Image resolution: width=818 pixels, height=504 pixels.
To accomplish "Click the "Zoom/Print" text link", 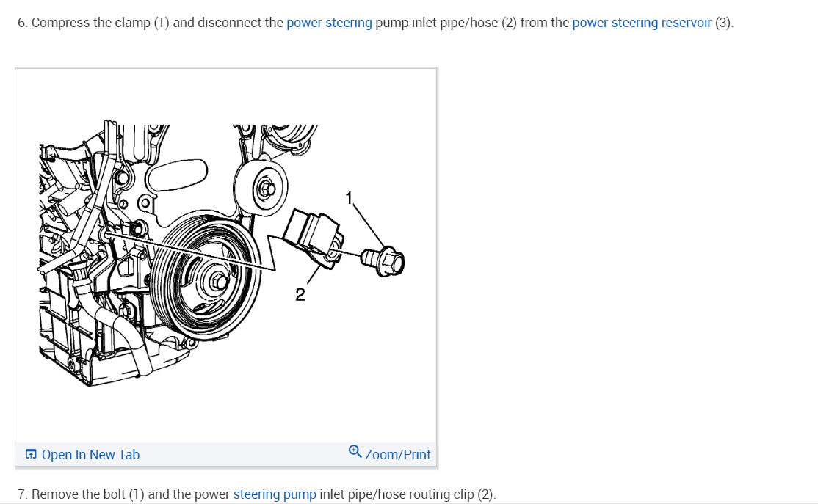I will (397, 455).
